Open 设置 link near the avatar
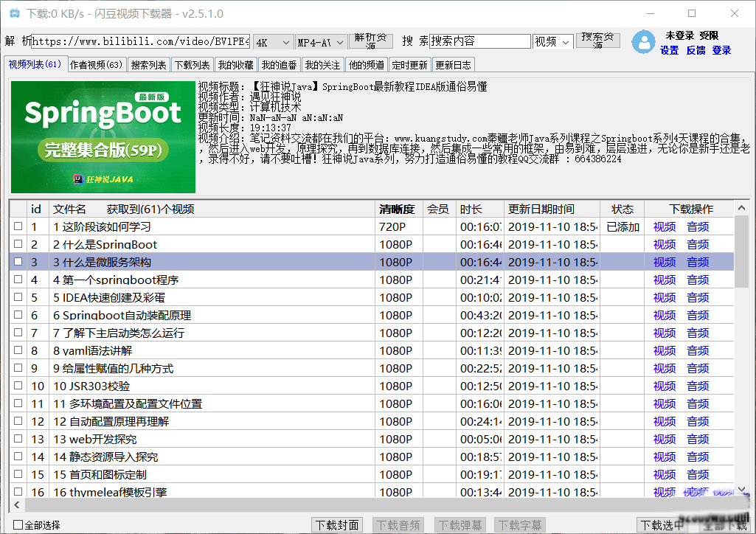Screen dimensions: 756x534 (669, 50)
